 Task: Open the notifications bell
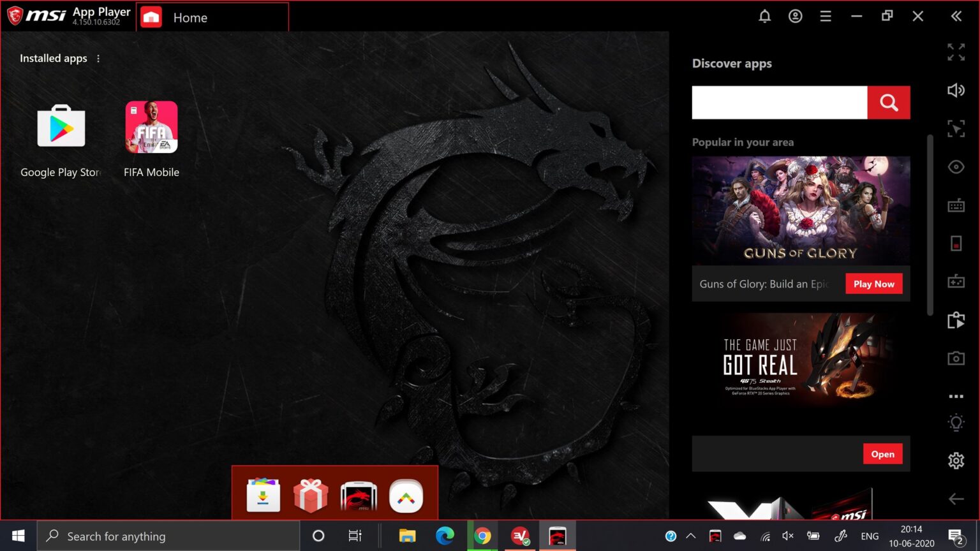764,17
